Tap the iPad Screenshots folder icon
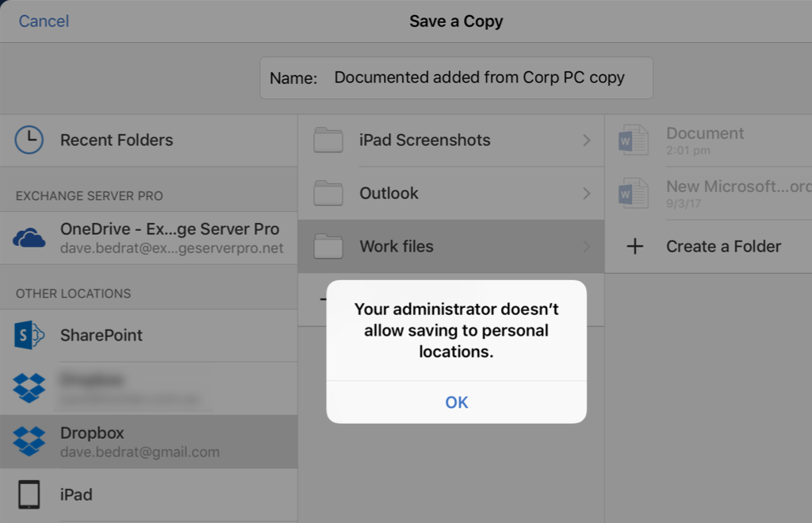Screen dimensions: 812x523 [x=328, y=140]
